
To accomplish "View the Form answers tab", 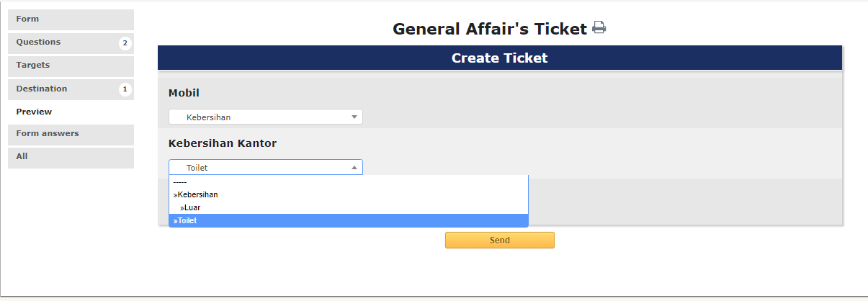I will click(x=71, y=134).
